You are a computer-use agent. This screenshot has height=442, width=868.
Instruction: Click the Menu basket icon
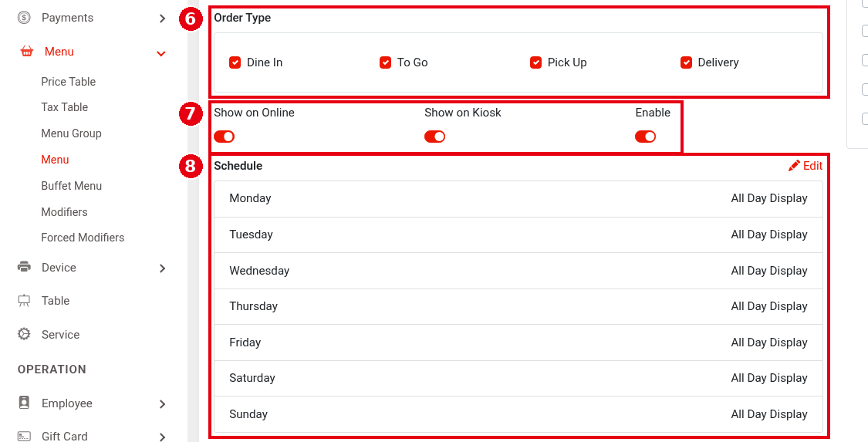click(x=26, y=52)
